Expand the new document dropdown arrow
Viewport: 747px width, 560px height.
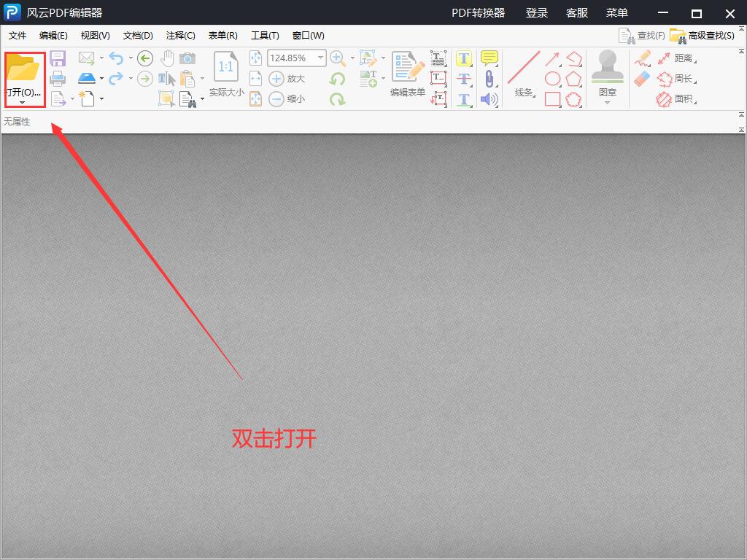pos(101,99)
